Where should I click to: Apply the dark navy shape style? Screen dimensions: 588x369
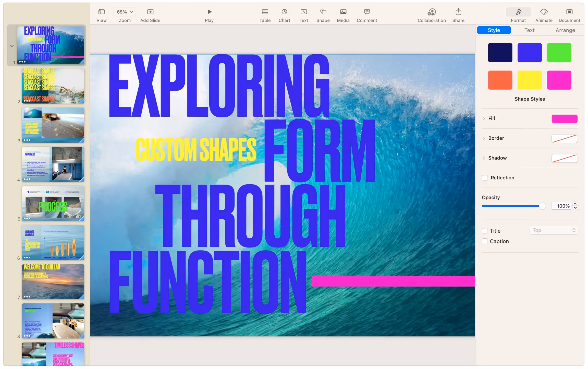coord(500,53)
